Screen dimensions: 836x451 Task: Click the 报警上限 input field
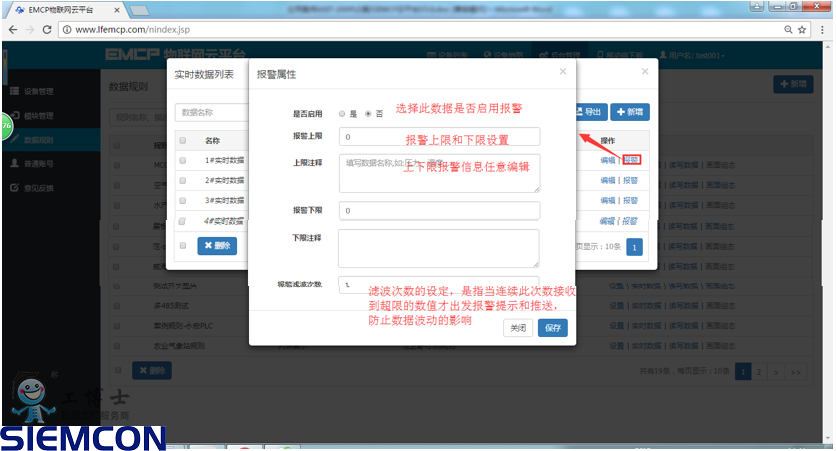tap(439, 136)
